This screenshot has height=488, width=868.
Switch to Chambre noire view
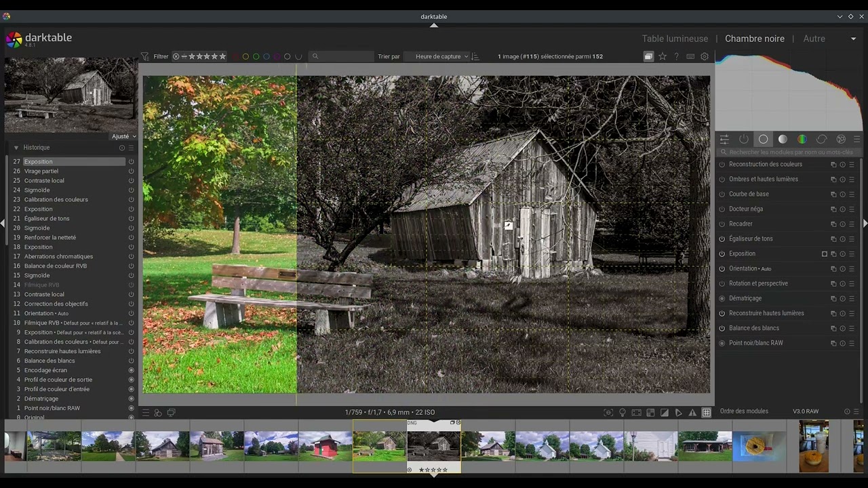coord(755,39)
